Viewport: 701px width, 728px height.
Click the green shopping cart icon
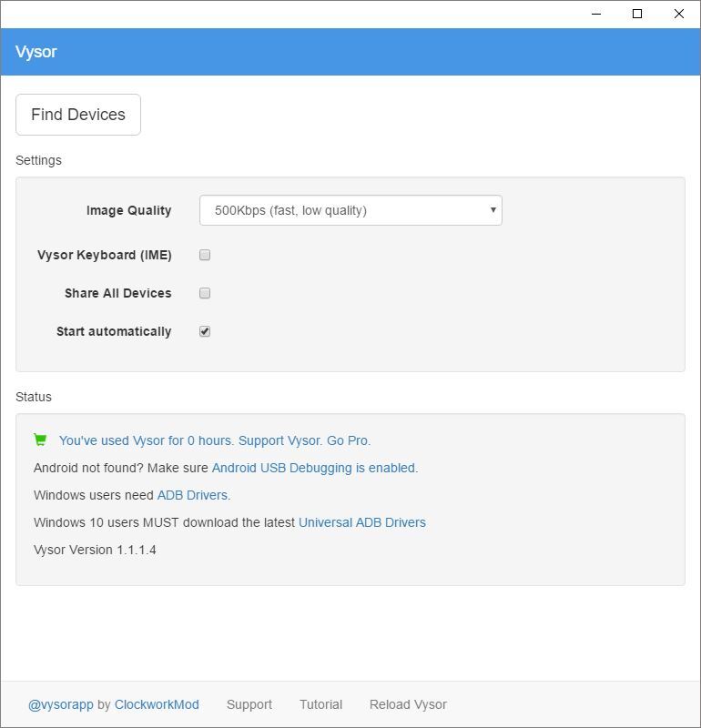(x=40, y=440)
